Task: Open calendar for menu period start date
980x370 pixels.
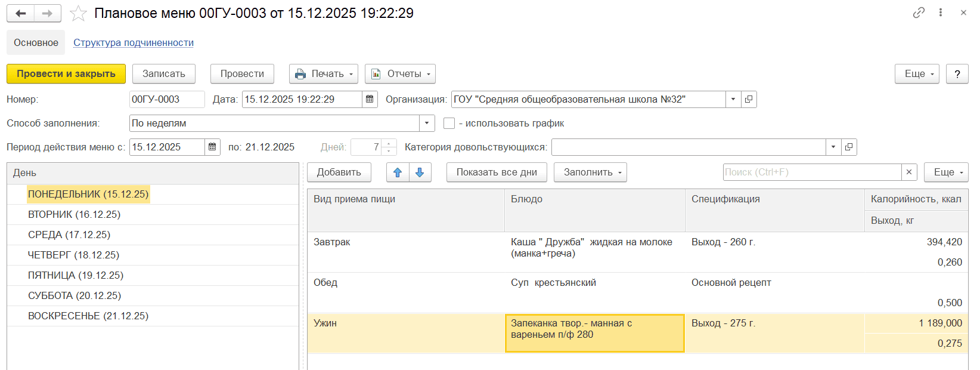Action: 212,147
